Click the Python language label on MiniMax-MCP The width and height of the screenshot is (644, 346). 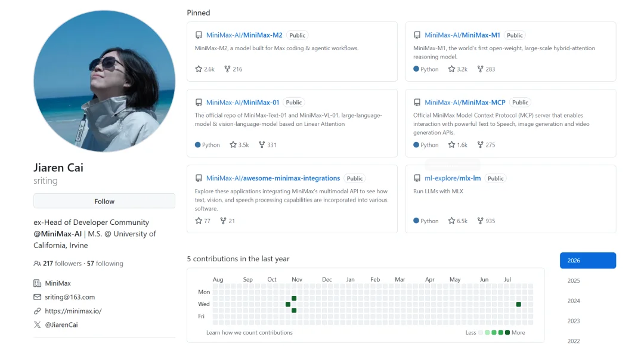click(x=426, y=144)
